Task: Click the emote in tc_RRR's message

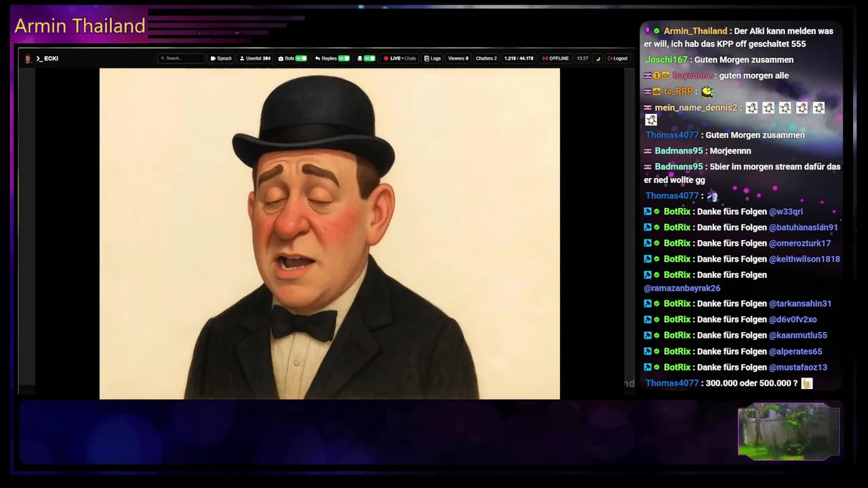Action: (x=707, y=91)
